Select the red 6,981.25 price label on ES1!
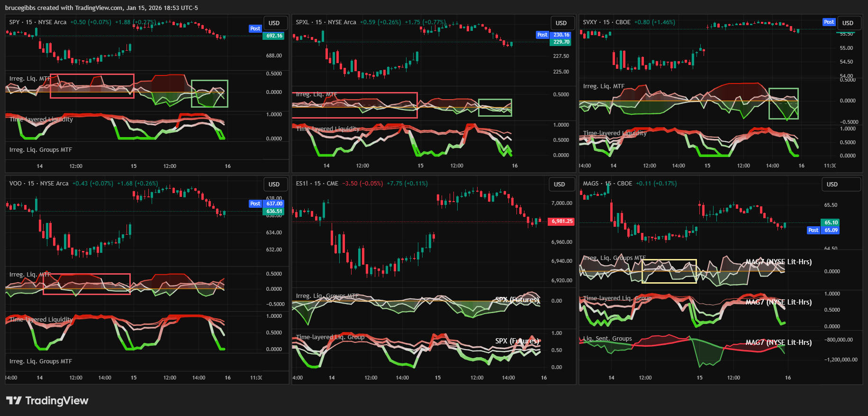868x416 pixels. 561,222
